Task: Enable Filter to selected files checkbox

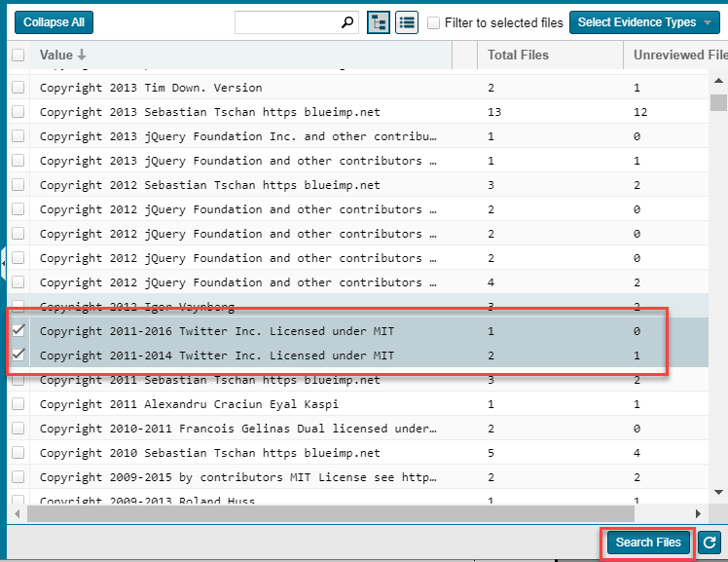Action: click(x=434, y=22)
